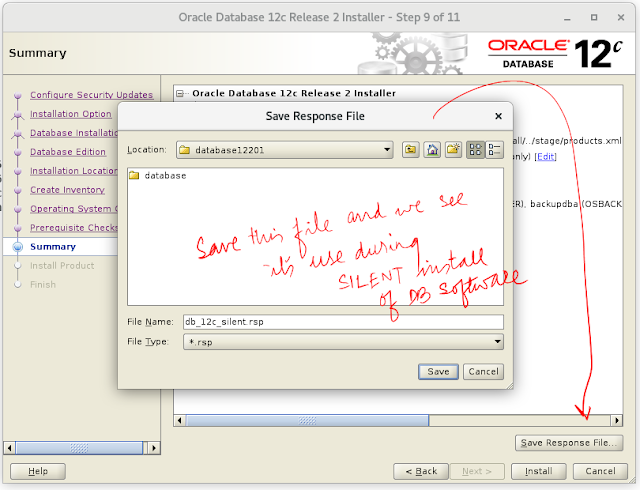
Task: Switch to details view
Action: pos(494,150)
